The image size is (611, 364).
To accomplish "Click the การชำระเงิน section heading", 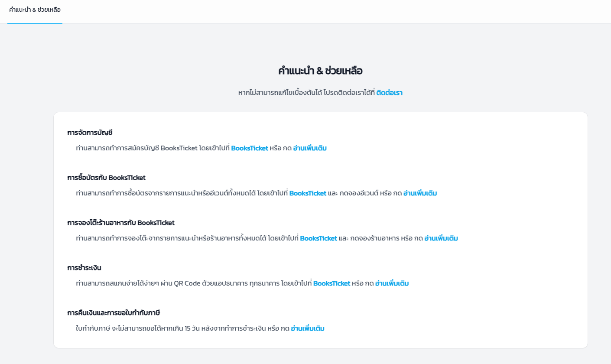I will pyautogui.click(x=84, y=268).
